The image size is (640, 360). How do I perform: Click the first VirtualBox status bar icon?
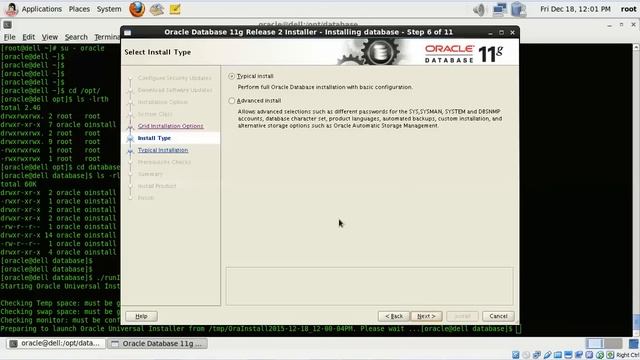coord(516,355)
